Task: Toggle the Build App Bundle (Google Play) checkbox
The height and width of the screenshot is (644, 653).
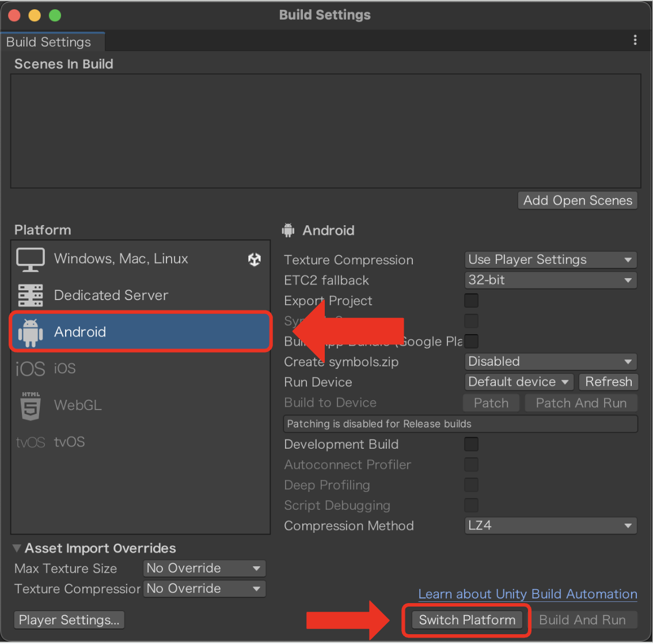Action: click(471, 341)
